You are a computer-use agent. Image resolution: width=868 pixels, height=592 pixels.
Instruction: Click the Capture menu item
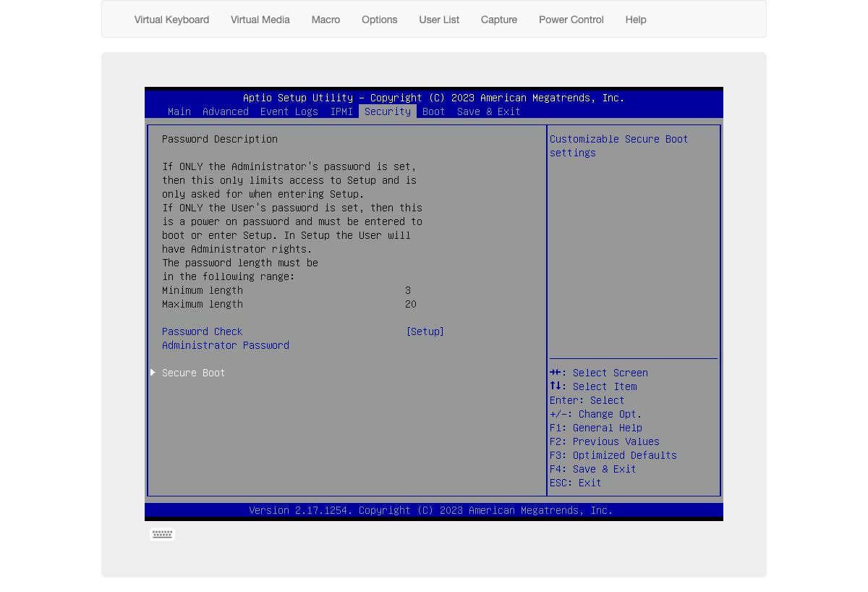499,20
